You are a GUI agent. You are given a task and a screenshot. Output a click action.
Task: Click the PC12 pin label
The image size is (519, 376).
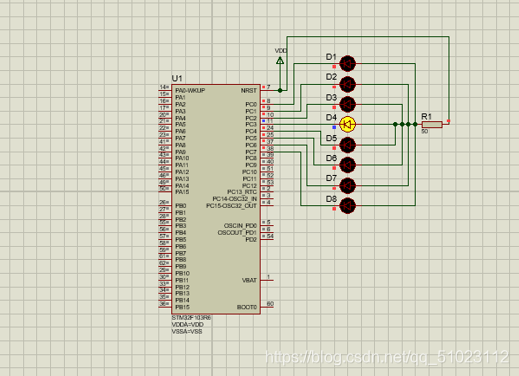[x=250, y=186]
